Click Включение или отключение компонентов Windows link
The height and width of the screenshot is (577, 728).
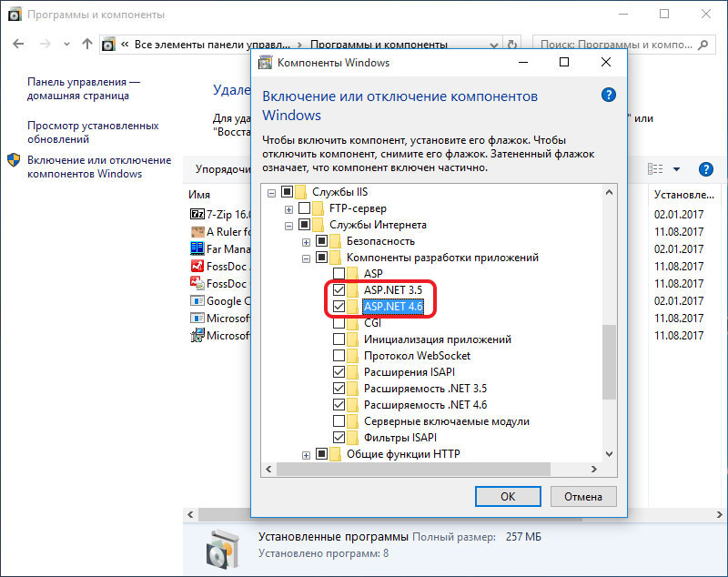tap(99, 167)
